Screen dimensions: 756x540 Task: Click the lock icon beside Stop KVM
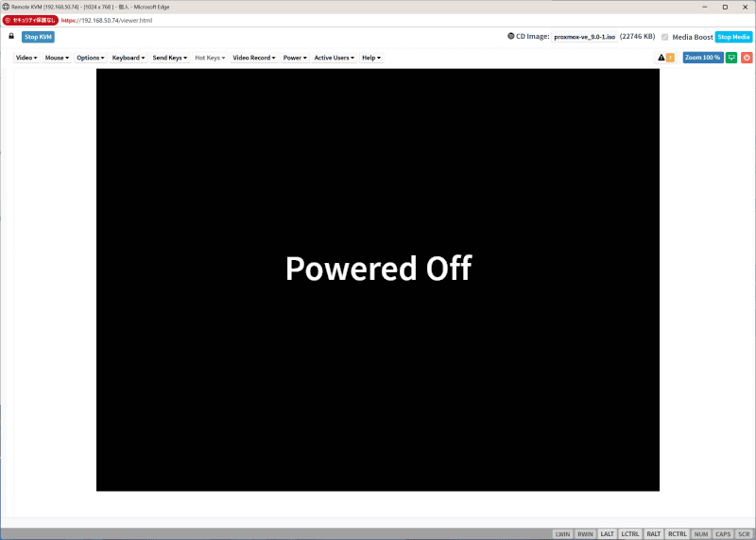pyautogui.click(x=11, y=36)
